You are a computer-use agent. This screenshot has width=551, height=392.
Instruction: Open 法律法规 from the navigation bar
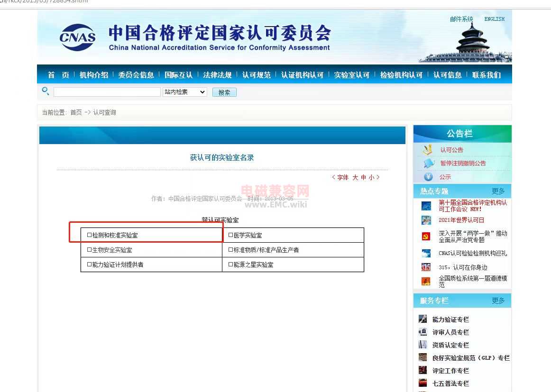pos(218,75)
